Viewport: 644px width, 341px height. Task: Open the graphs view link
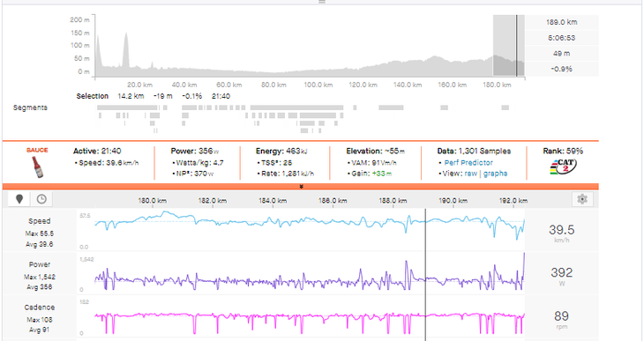[x=495, y=174]
